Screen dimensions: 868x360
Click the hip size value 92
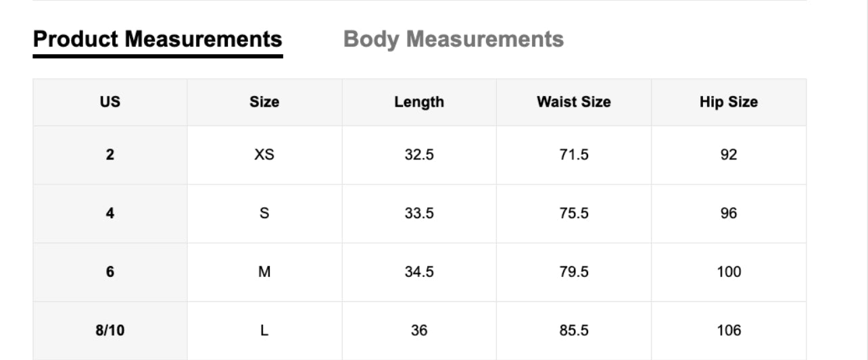coord(728,155)
